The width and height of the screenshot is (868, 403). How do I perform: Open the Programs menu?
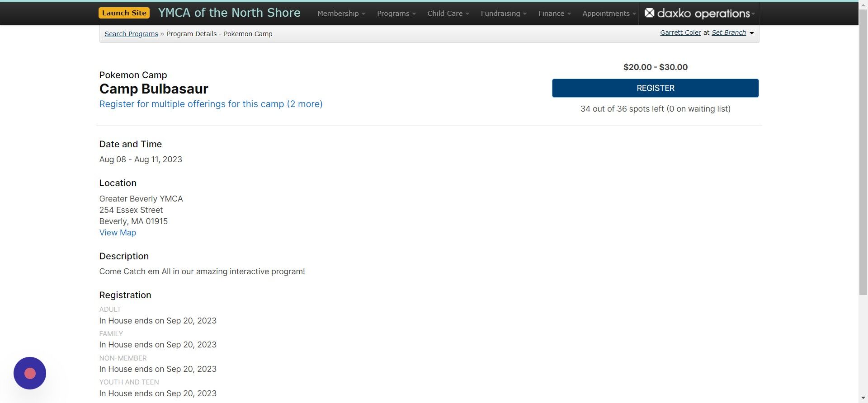[x=396, y=14]
